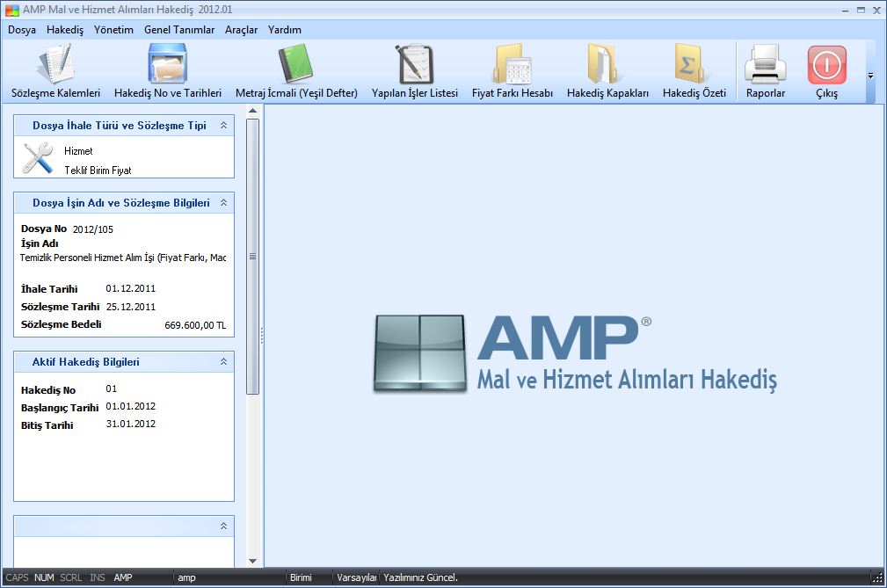887x588 pixels.
Task: Open the Dosya menu
Action: 22,30
